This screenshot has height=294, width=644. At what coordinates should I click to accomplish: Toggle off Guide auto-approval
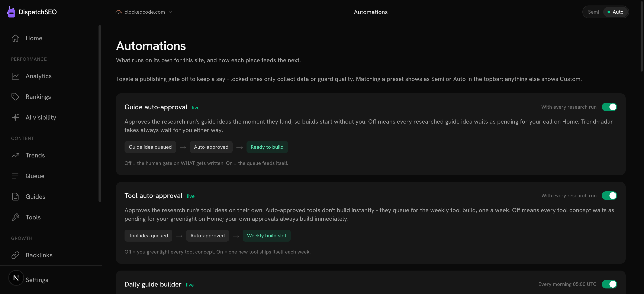click(609, 107)
